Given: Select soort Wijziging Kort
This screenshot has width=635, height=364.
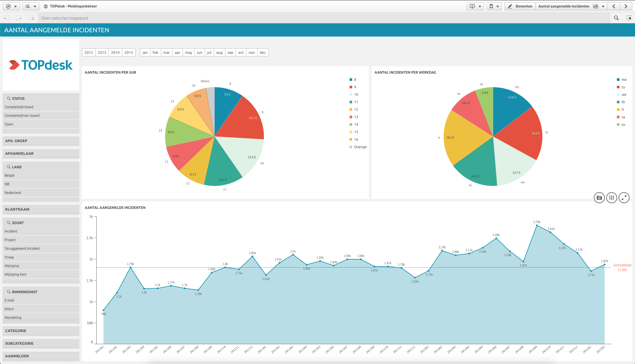Looking at the screenshot, I should tap(41, 274).
